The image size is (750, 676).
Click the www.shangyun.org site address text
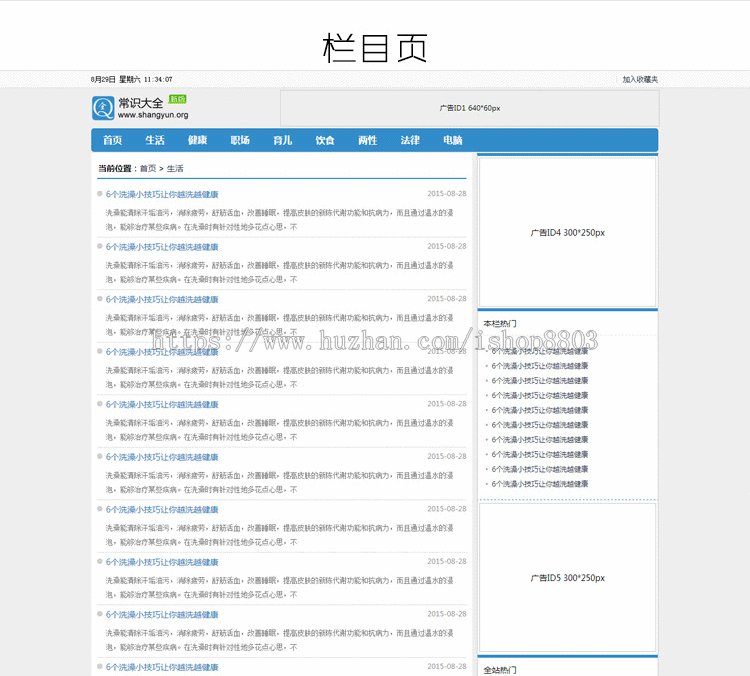153,115
